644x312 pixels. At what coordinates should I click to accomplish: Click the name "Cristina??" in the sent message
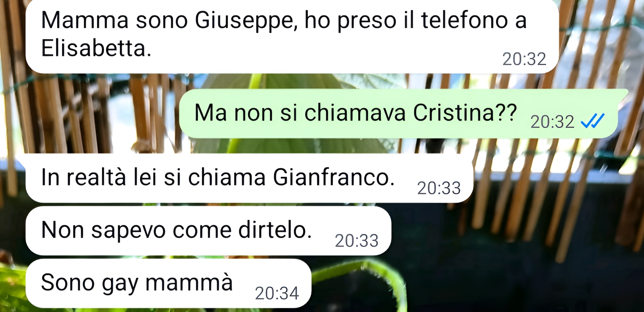[465, 113]
